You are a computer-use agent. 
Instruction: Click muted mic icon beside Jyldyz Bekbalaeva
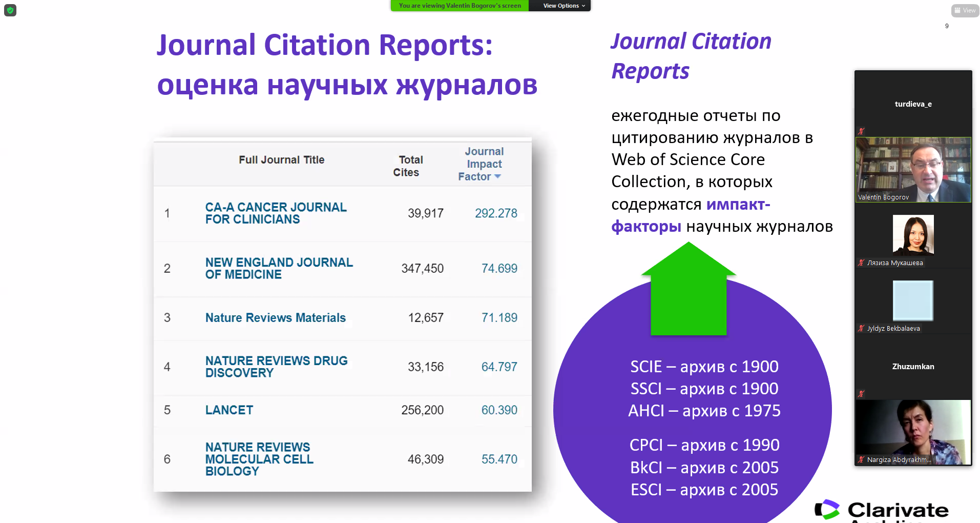(x=861, y=328)
